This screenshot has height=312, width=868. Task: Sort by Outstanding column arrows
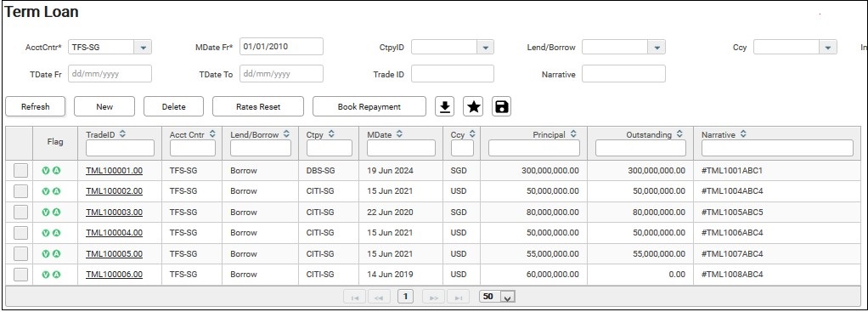(679, 134)
